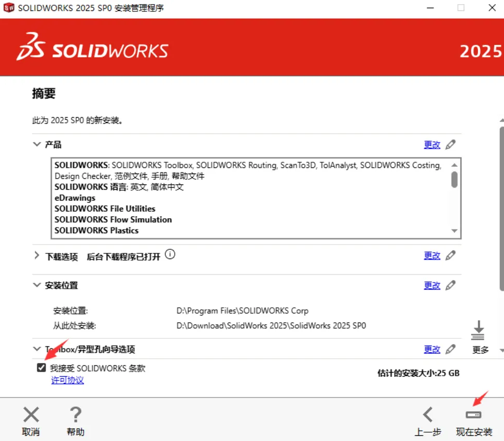Viewport: 504px width, 441px height.
Task: Click the pencil edit icon for 下载选项
Action: 451,255
